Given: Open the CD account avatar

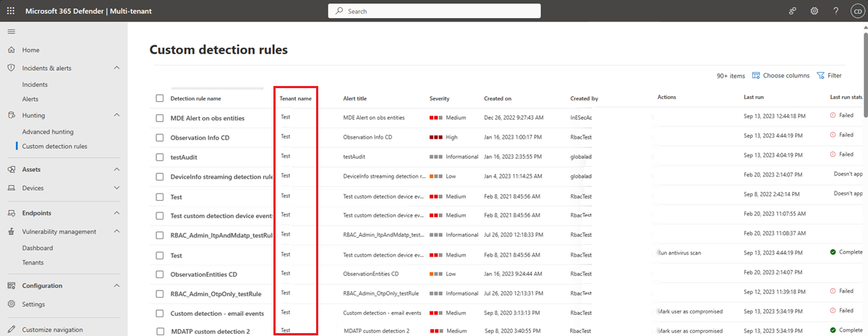Looking at the screenshot, I should [x=856, y=11].
